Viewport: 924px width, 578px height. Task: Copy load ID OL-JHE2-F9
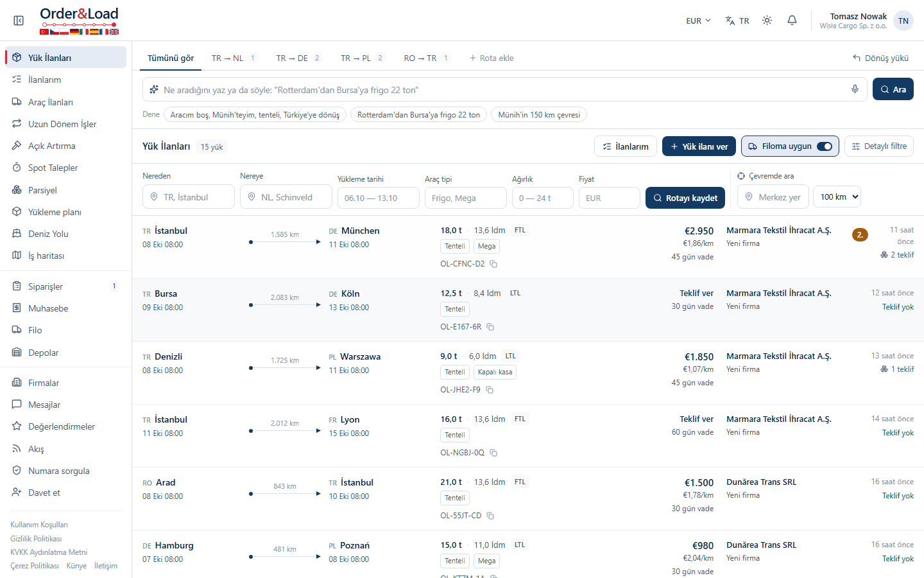tap(490, 390)
